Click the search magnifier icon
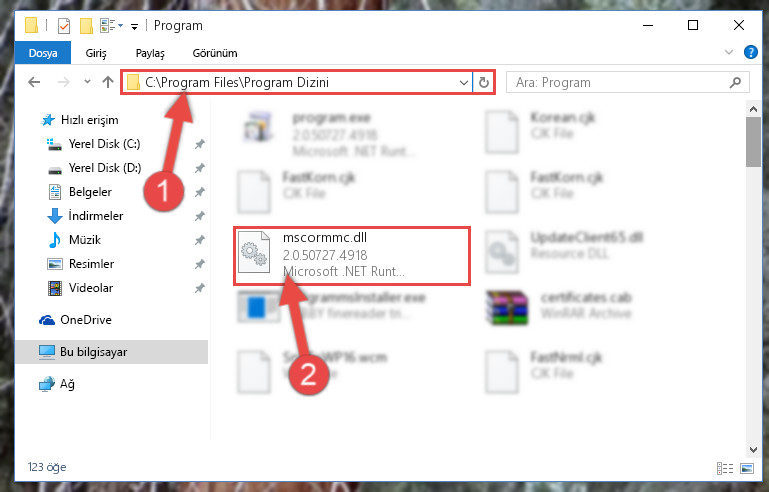The height and width of the screenshot is (492, 769). [735, 82]
